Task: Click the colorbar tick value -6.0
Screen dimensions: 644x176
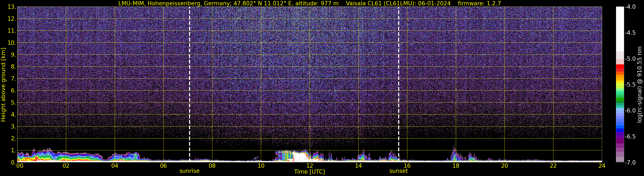Action: (x=630, y=111)
